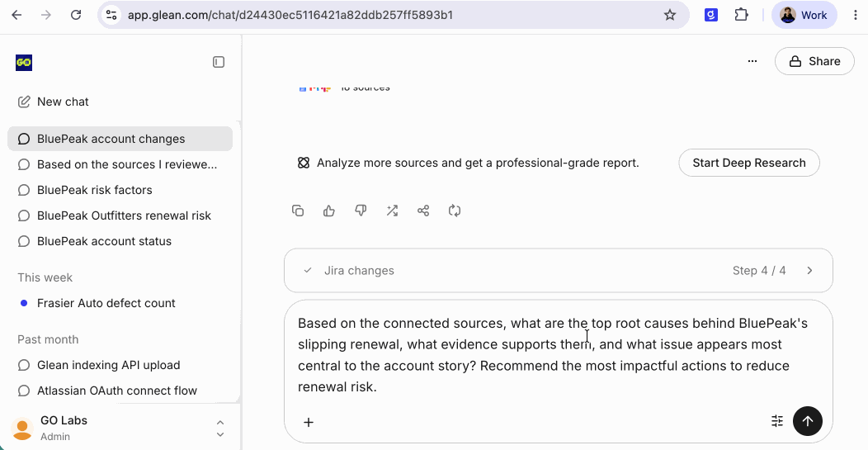
Task: Click the Deep Research atom icon
Action: [x=304, y=163]
